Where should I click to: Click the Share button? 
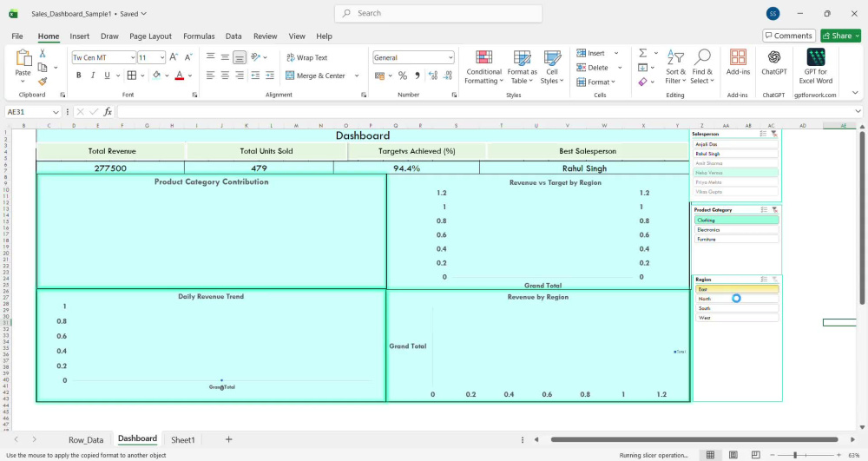(x=841, y=36)
